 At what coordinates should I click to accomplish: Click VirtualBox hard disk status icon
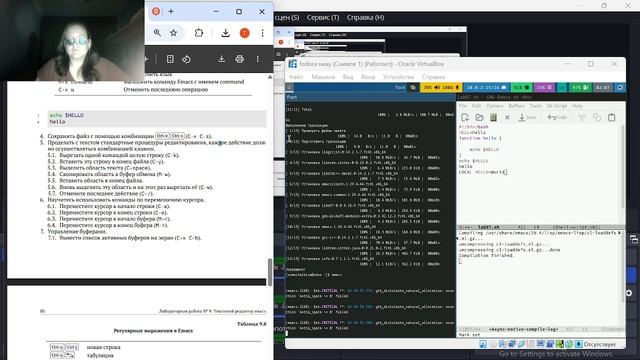click(483, 344)
